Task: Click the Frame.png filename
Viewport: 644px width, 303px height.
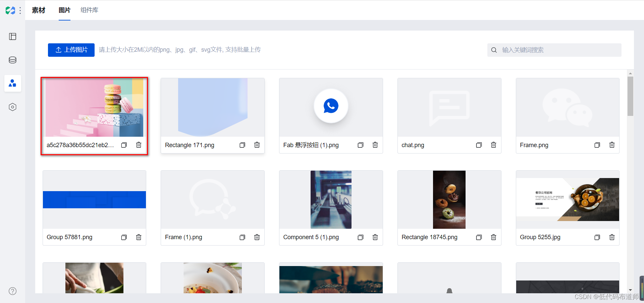Action: 534,145
